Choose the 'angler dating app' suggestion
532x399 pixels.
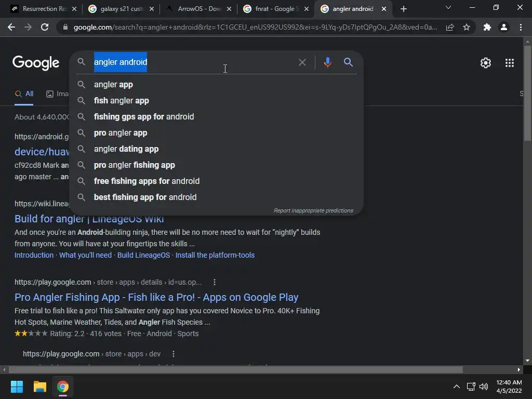coord(216,149)
